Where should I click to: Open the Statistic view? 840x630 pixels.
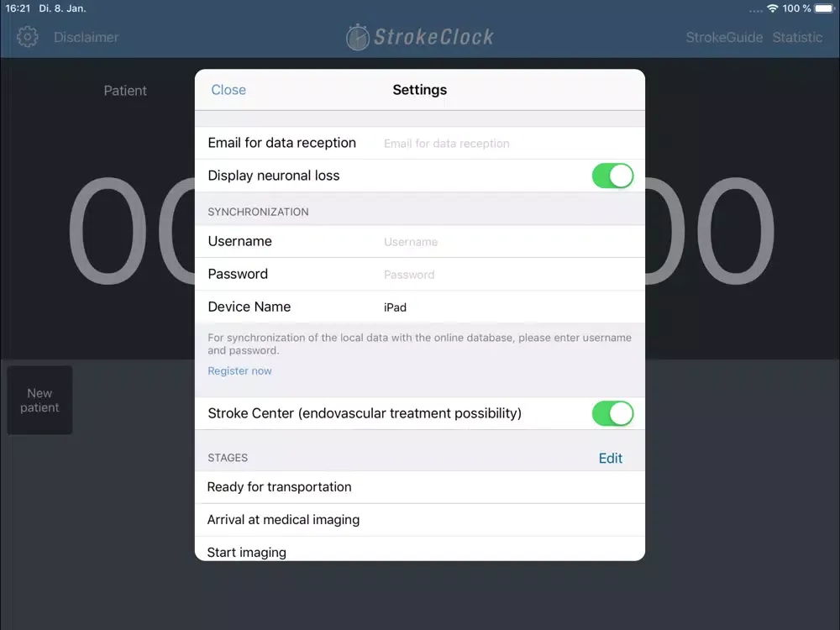[x=798, y=37]
